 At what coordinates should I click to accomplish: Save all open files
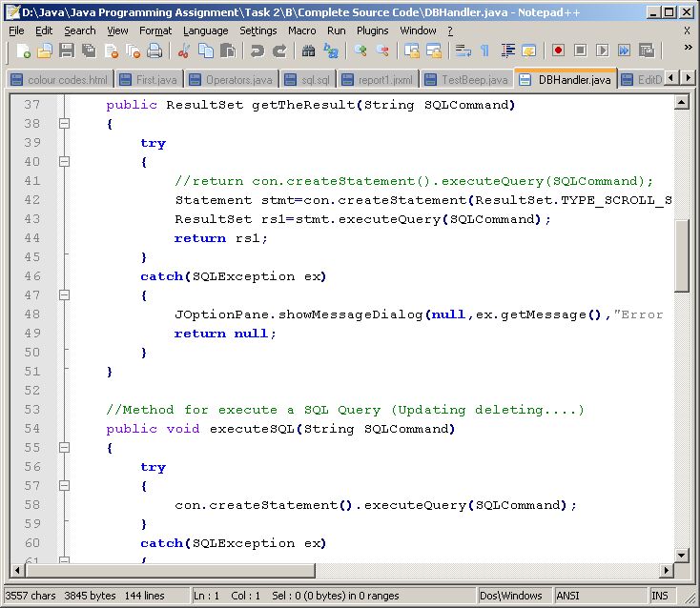[x=89, y=51]
